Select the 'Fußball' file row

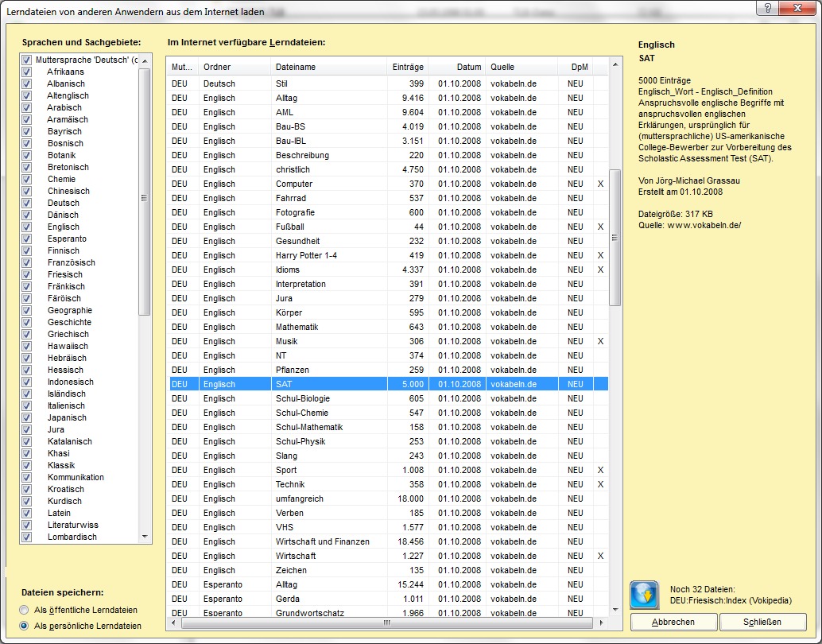tap(388, 227)
